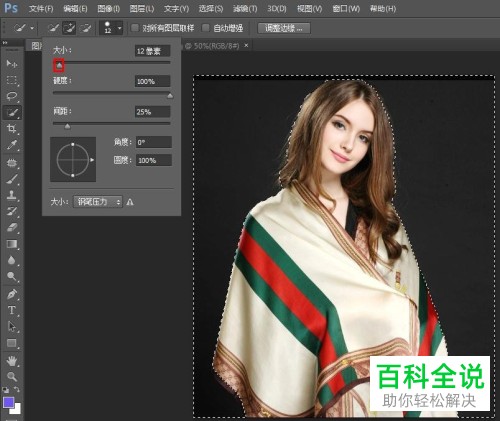The width and height of the screenshot is (500, 421).
Task: Open the brush picker dropdown arrow
Action: click(119, 28)
